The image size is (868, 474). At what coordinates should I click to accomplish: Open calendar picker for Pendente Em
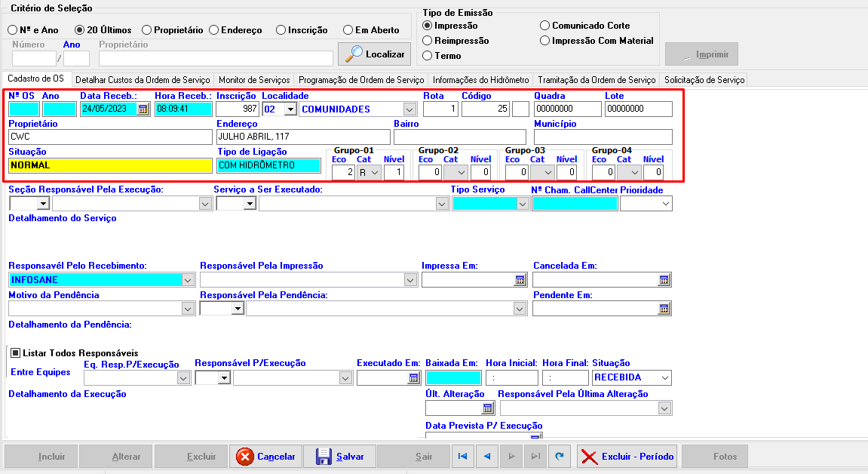click(x=664, y=309)
